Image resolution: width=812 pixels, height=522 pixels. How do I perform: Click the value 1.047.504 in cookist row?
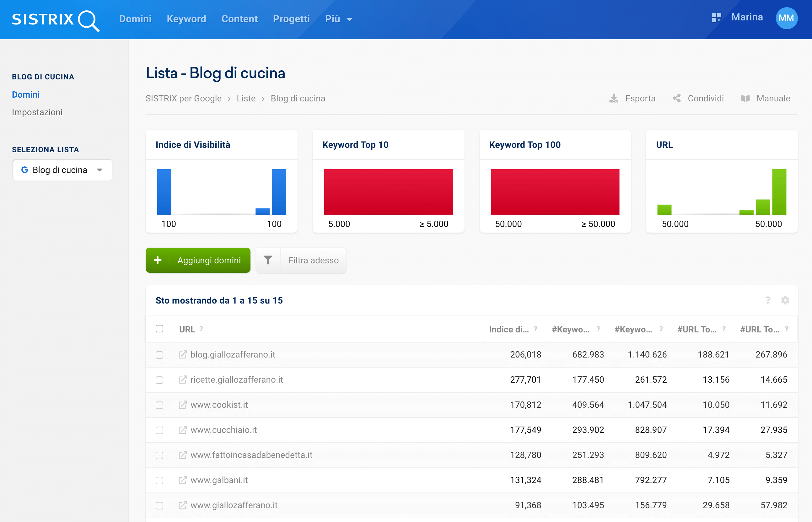[x=647, y=405]
